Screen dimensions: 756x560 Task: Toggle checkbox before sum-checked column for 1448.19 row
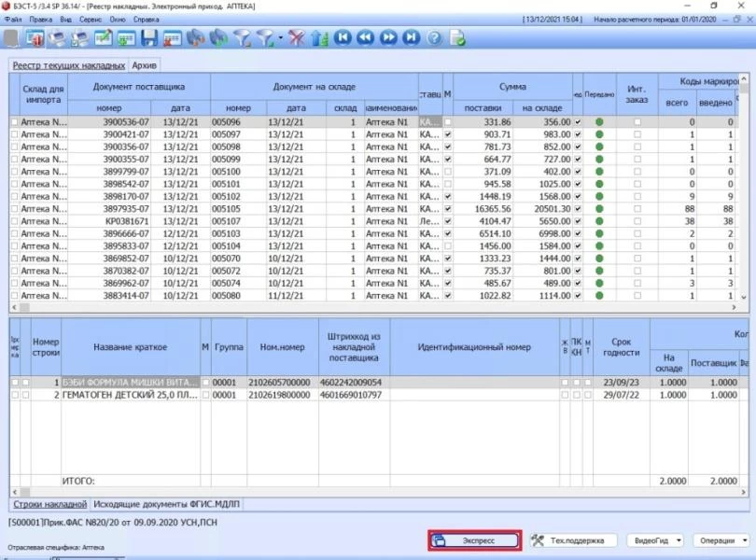(x=578, y=197)
